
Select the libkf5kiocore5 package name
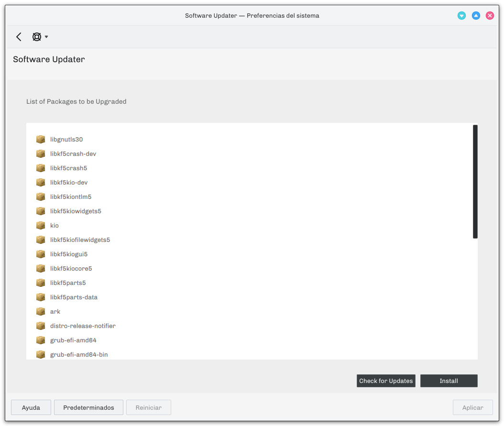(x=71, y=269)
